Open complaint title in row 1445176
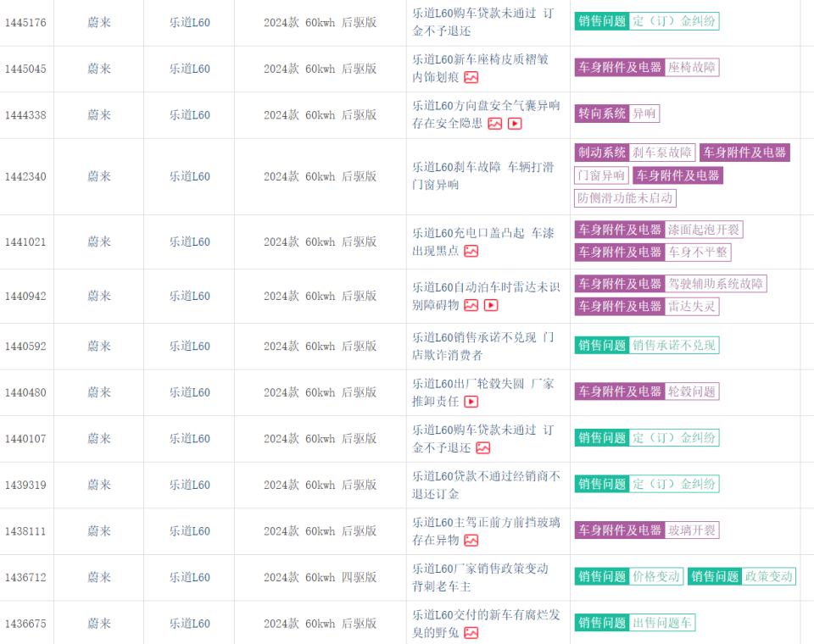This screenshot has width=814, height=644. 482,22
